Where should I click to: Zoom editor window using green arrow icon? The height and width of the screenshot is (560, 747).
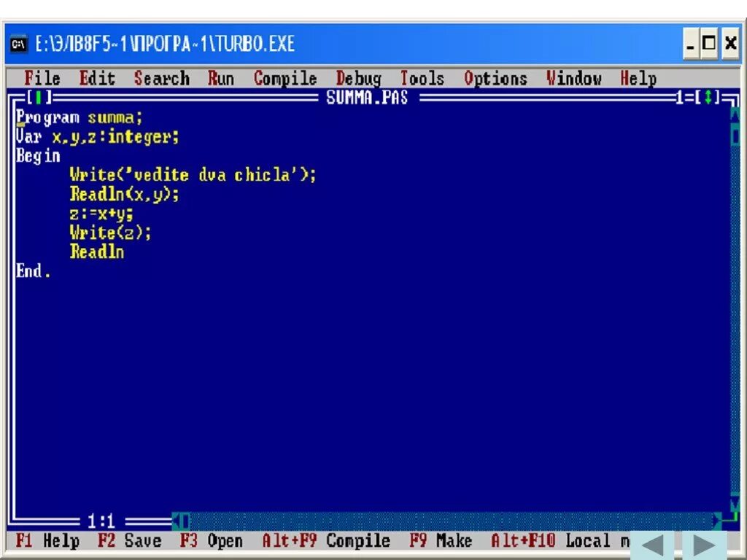[708, 98]
